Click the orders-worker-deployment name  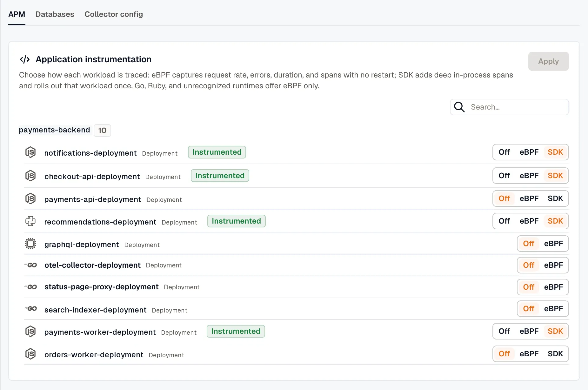[x=94, y=355]
